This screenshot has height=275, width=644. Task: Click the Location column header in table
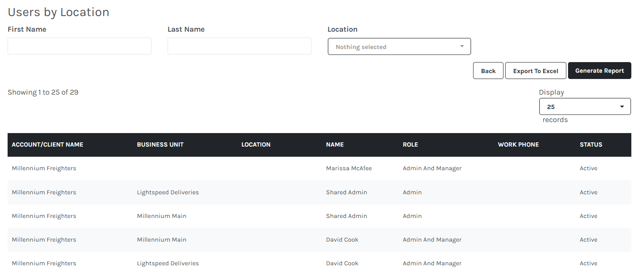(x=256, y=144)
